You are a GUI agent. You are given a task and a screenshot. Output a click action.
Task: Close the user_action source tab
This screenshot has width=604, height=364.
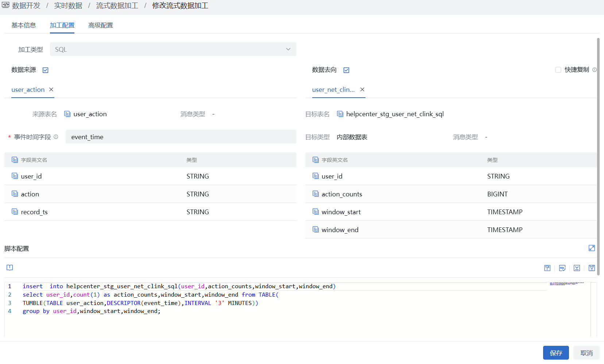click(51, 89)
